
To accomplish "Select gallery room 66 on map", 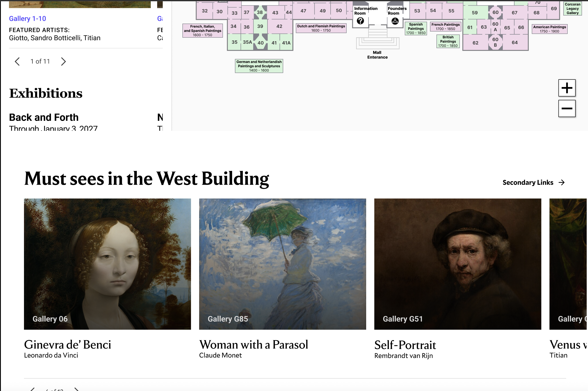I will 521,27.
